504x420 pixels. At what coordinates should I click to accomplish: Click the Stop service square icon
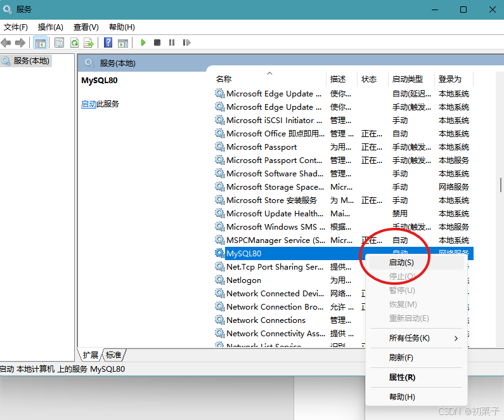tap(157, 43)
